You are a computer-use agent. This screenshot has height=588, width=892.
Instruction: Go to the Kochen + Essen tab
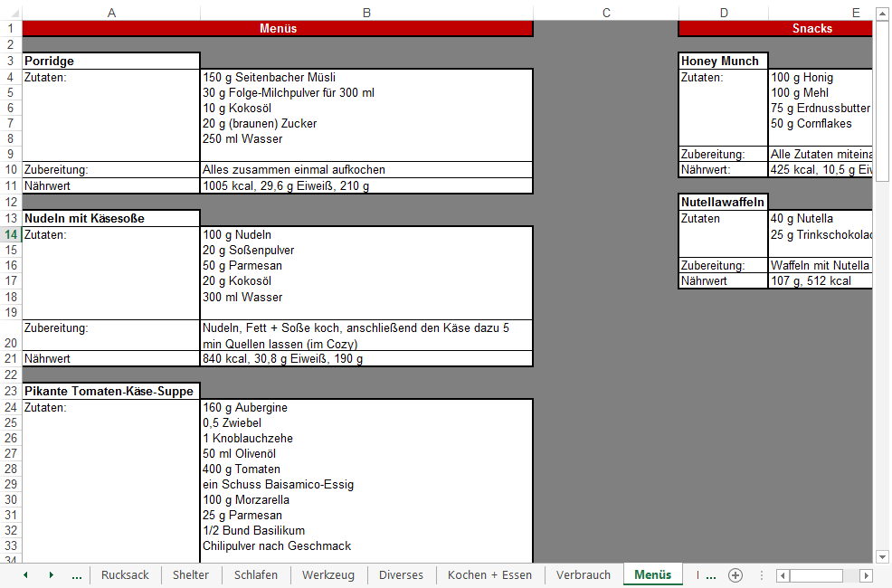click(x=489, y=575)
